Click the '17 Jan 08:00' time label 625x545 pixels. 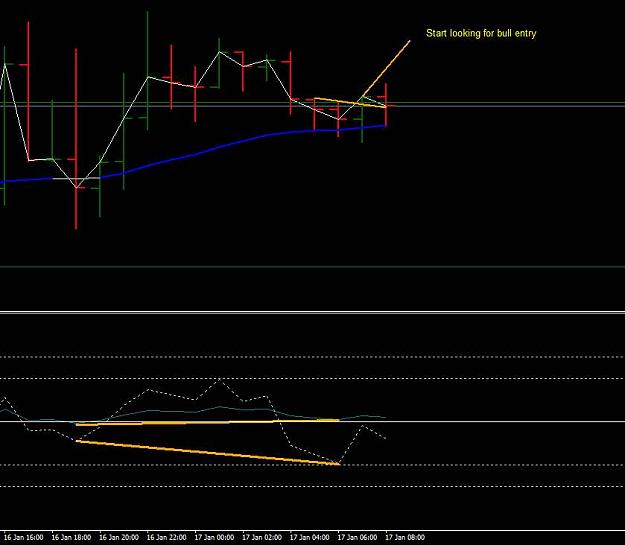[x=405, y=537]
